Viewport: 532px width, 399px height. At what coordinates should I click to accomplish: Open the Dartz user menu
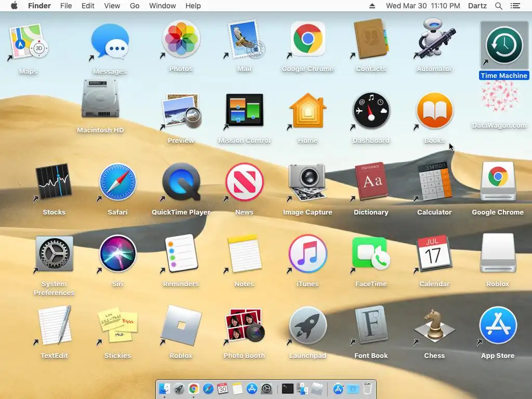[x=477, y=6]
